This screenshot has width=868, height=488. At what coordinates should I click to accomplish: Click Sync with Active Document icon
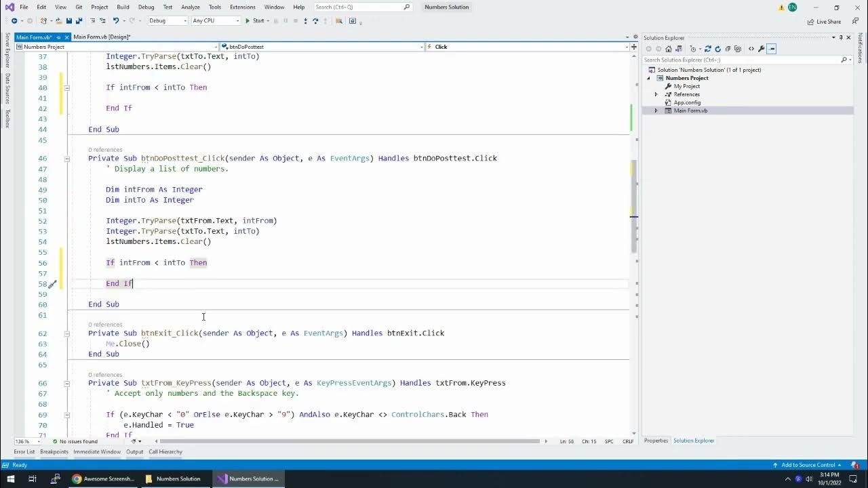[x=708, y=49]
